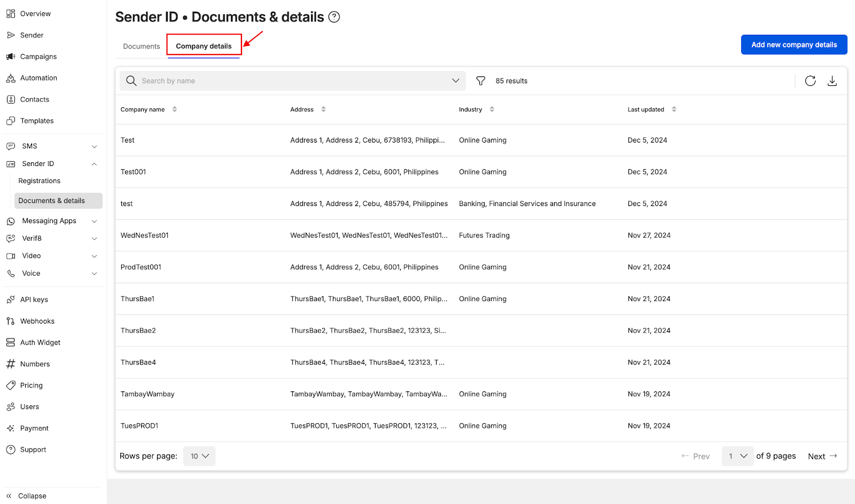Click the download export icon
Image resolution: width=855 pixels, height=504 pixels.
pos(832,81)
